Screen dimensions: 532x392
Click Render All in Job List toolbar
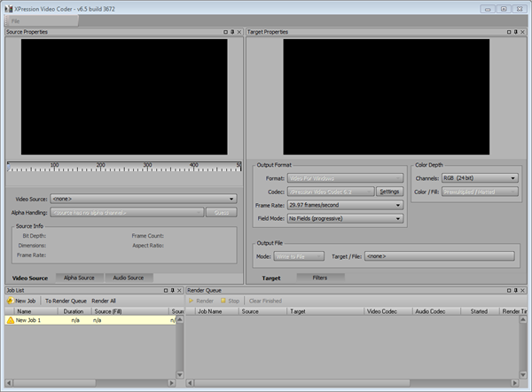coord(104,301)
